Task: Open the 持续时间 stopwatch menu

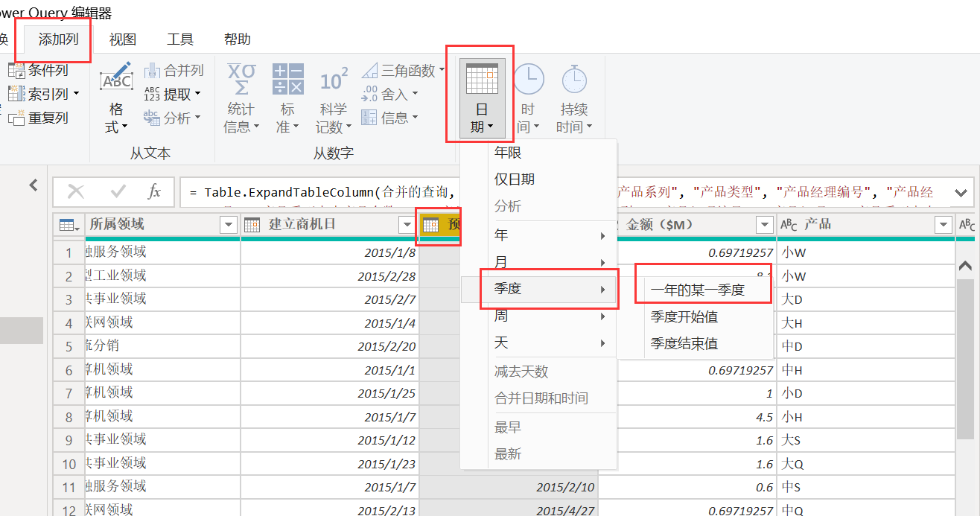Action: (x=574, y=98)
